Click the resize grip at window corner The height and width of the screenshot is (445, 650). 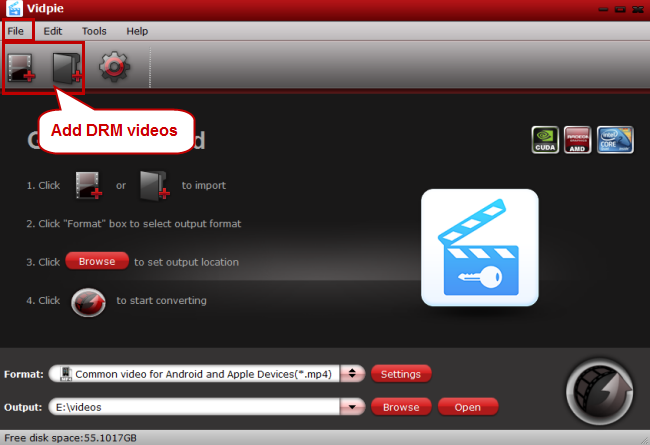[x=645, y=440]
